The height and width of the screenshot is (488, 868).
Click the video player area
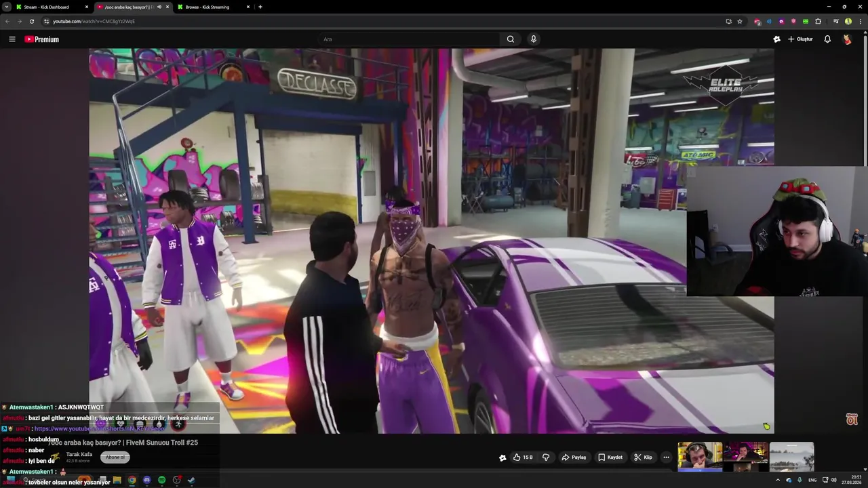431,241
